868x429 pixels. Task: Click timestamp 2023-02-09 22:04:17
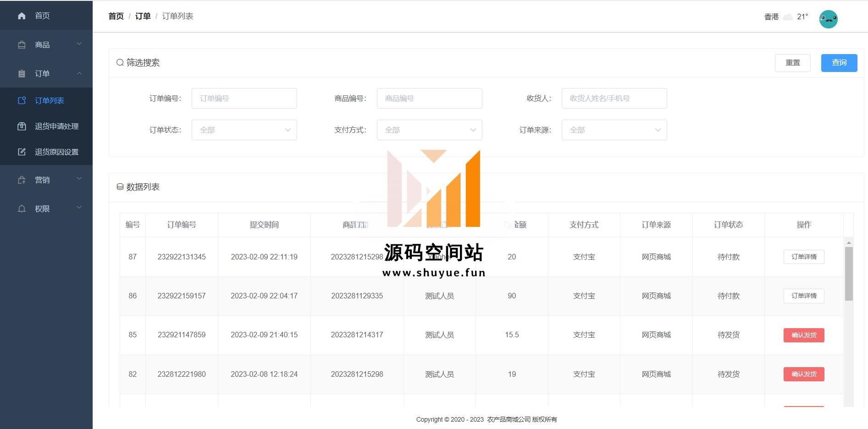tap(264, 296)
